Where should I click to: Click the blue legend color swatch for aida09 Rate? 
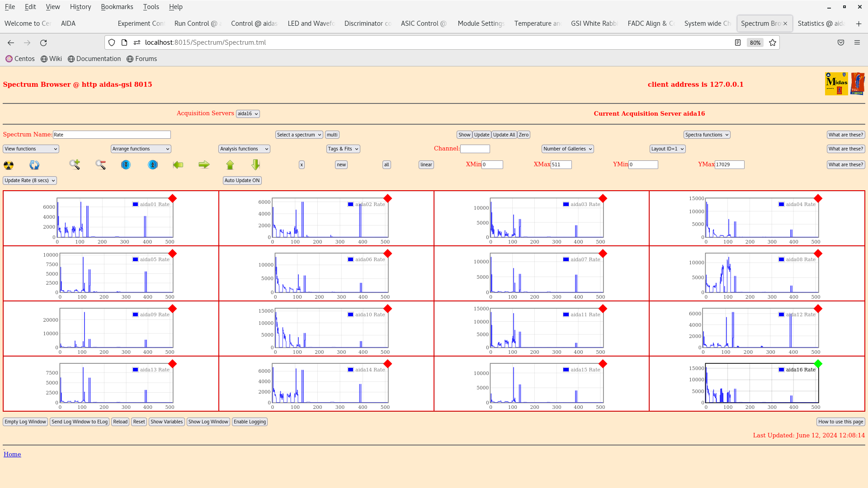pyautogui.click(x=134, y=314)
